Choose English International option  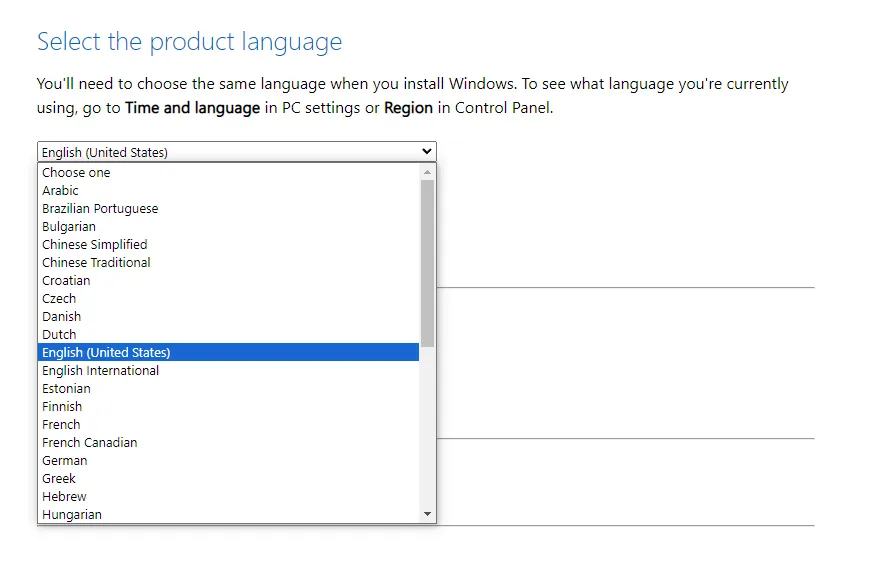228,370
